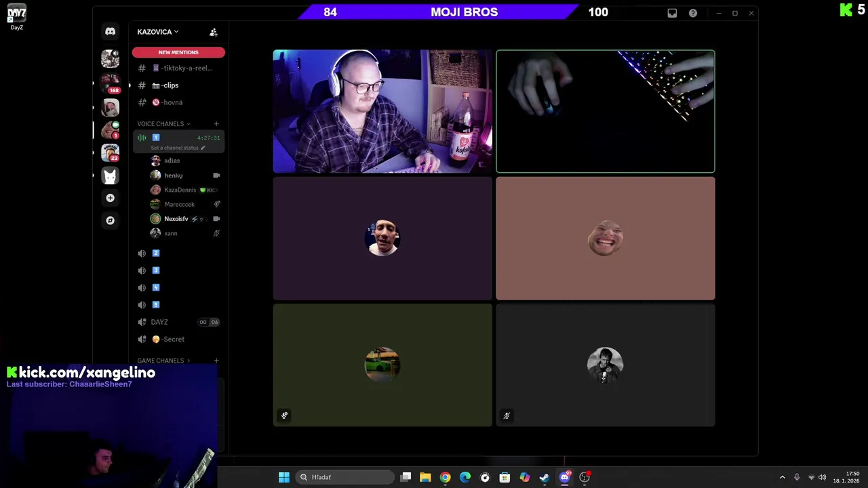Open the server with 23 mentions badge
The image size is (868, 488).
tap(110, 152)
